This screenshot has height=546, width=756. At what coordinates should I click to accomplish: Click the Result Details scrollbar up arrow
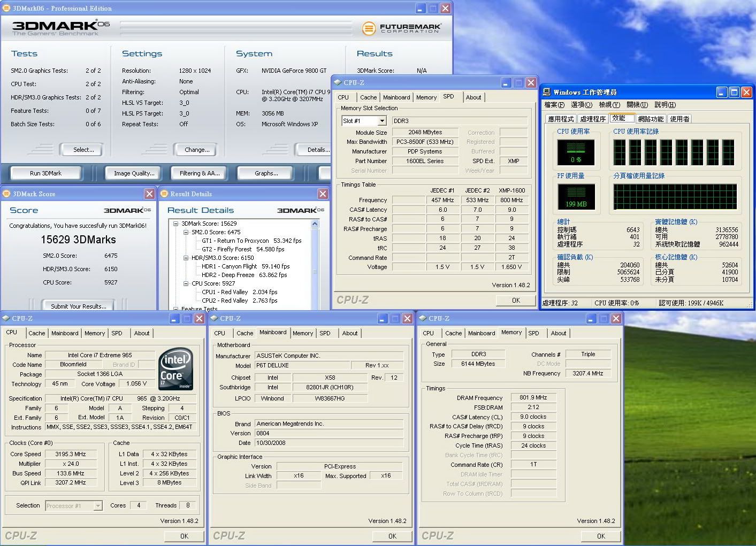(315, 224)
